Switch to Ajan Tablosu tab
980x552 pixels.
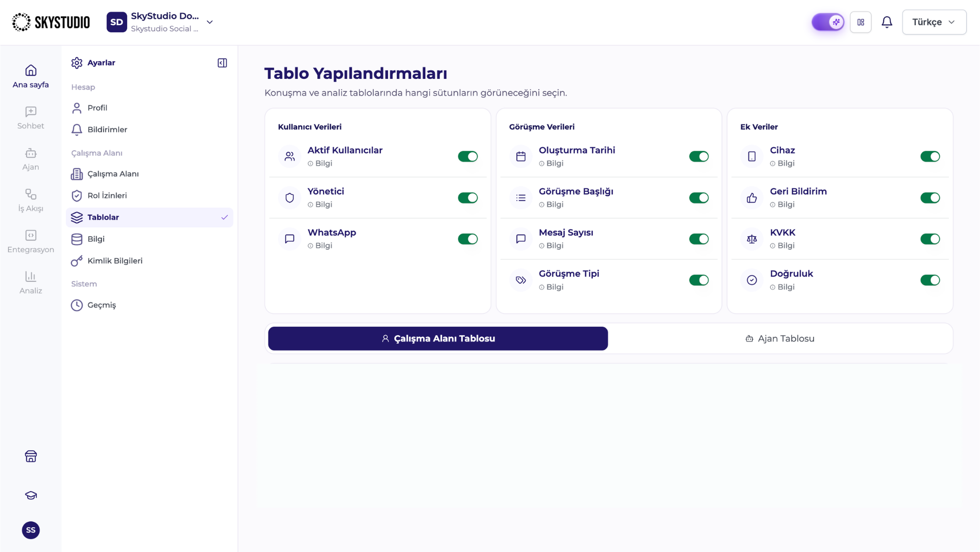point(780,338)
